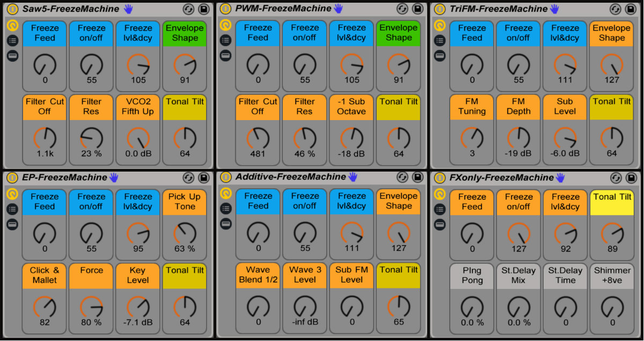Toggle the EP-FreezeMachine device activator
Viewport: 644px width, 341px height.
[12, 178]
